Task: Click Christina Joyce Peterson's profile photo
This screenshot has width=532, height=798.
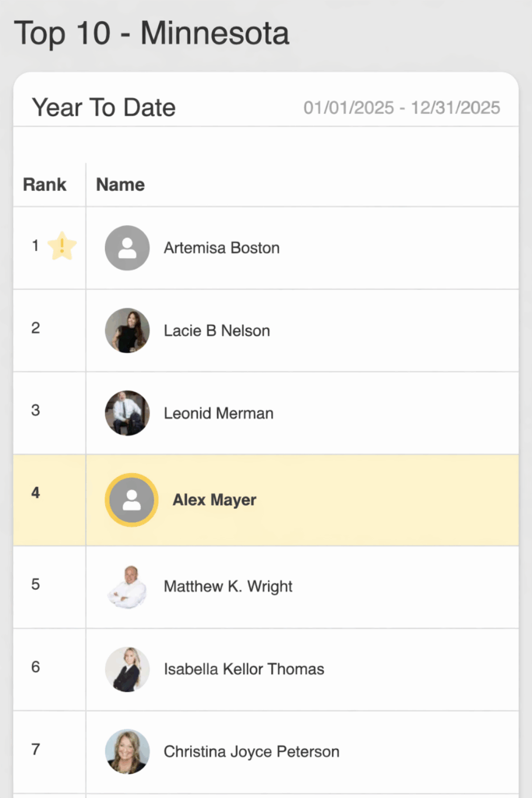Action: 127,752
